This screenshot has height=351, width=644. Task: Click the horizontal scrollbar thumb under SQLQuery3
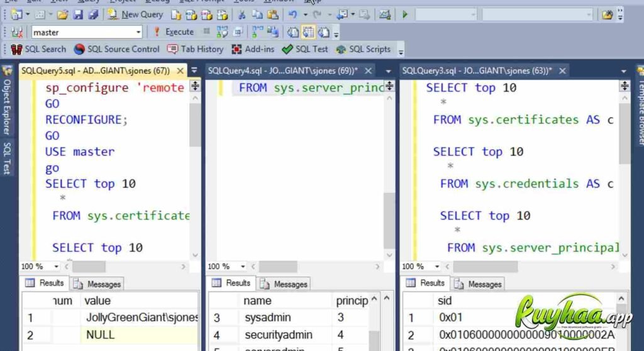(x=486, y=267)
